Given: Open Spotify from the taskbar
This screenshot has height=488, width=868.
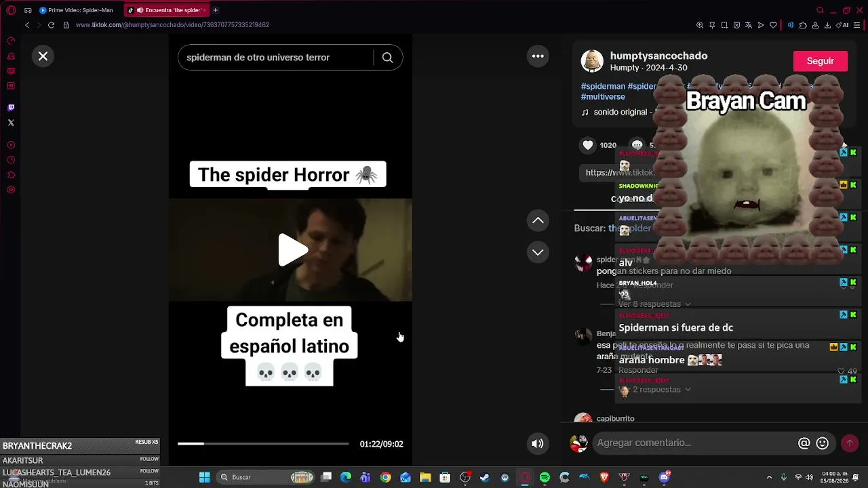Looking at the screenshot, I should 545,477.
